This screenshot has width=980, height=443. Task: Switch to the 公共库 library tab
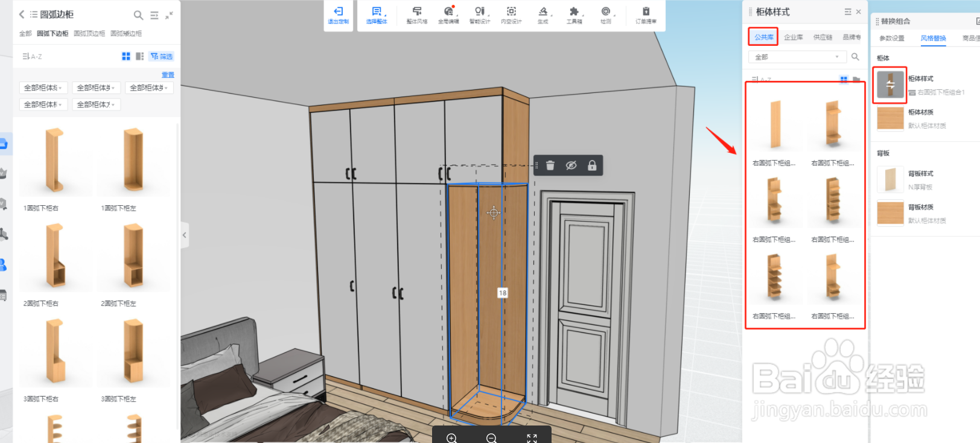(763, 37)
